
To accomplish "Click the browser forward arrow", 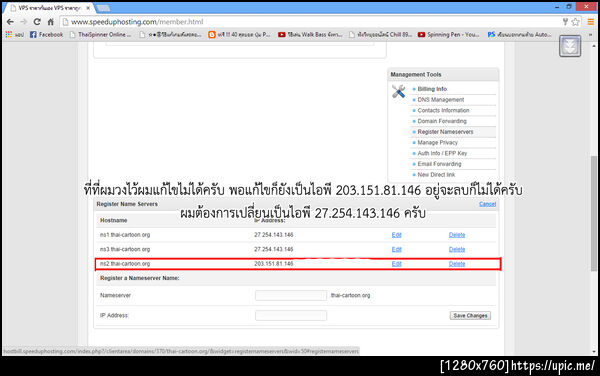I will tap(24, 22).
